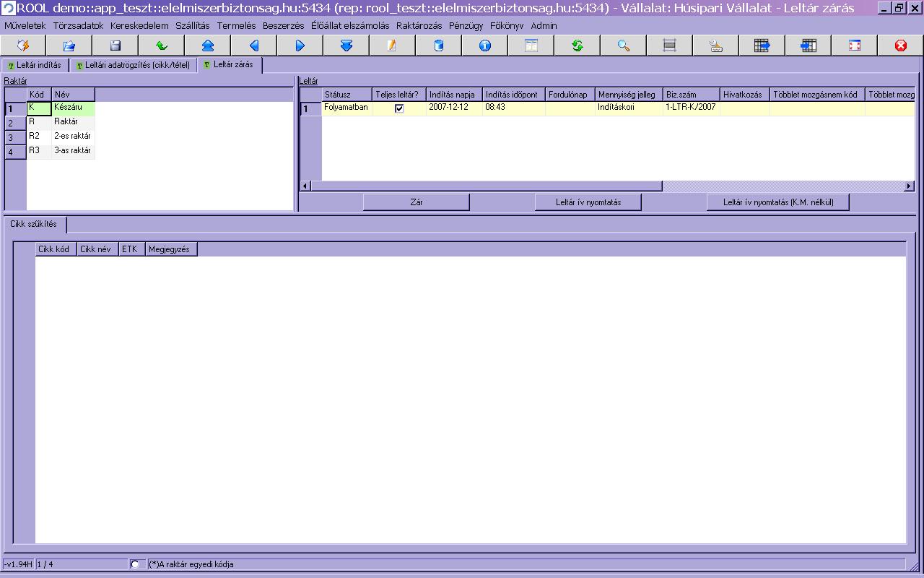This screenshot has height=578, width=924.
Task: Go to next record with right arrow
Action: click(300, 46)
